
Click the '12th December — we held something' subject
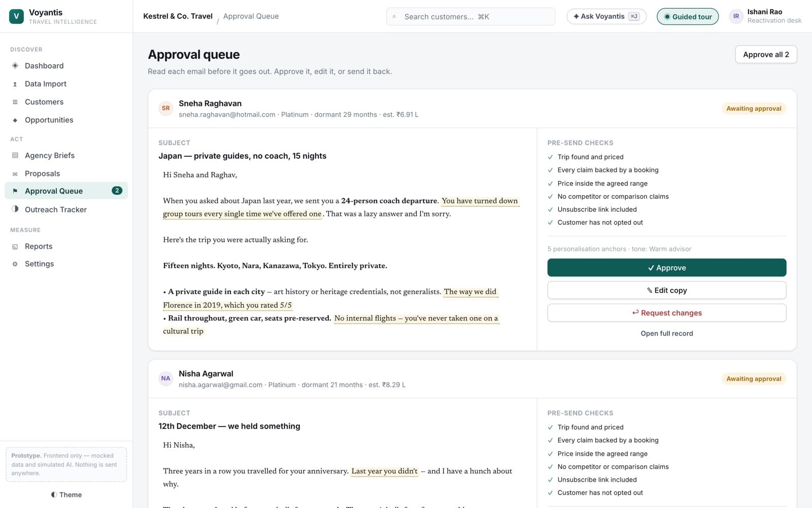click(229, 426)
